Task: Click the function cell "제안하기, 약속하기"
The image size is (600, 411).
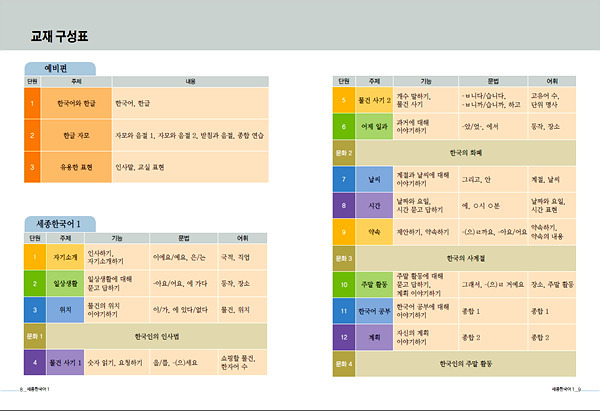Action: (x=426, y=232)
